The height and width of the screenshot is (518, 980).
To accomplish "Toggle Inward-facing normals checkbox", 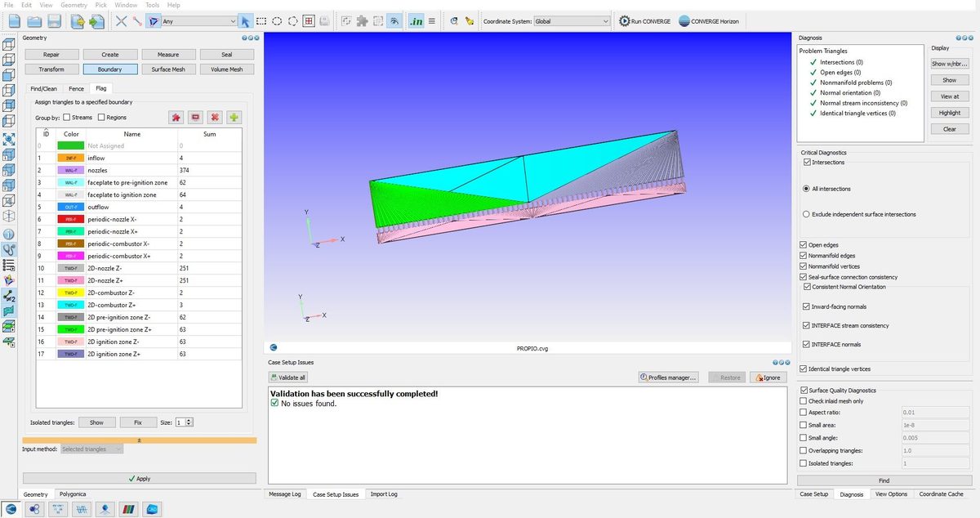I will click(x=806, y=306).
